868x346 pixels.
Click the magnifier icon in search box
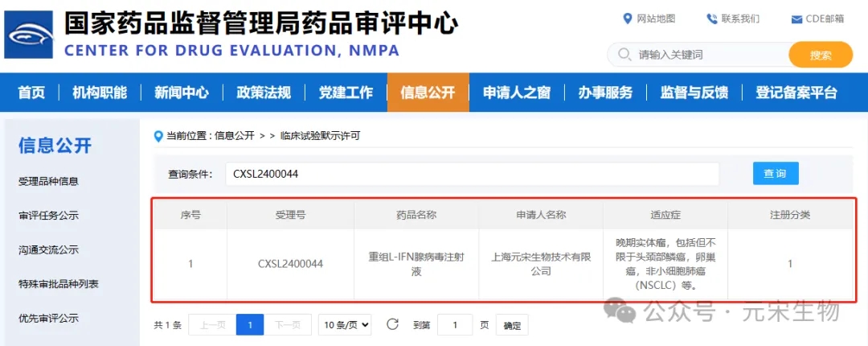click(624, 56)
